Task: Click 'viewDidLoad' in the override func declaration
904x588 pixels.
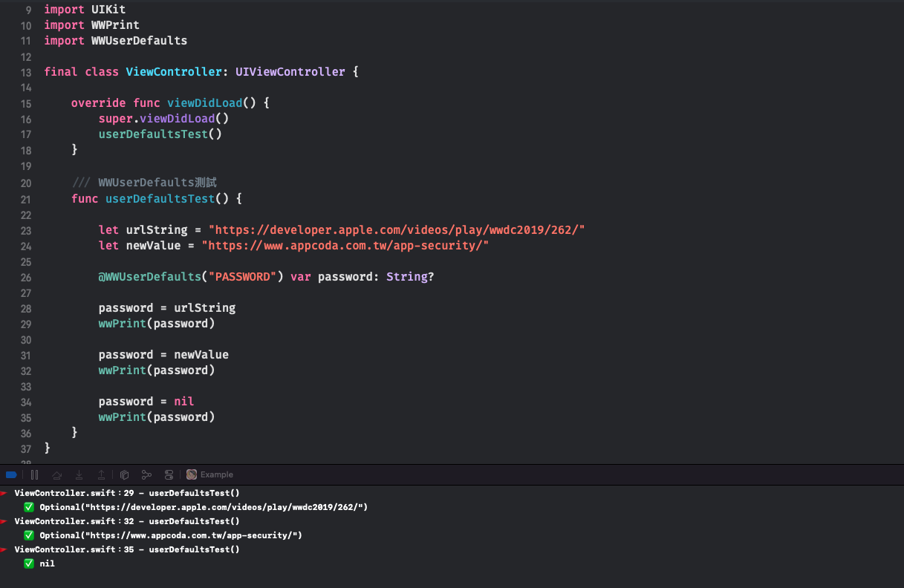Action: (x=204, y=103)
